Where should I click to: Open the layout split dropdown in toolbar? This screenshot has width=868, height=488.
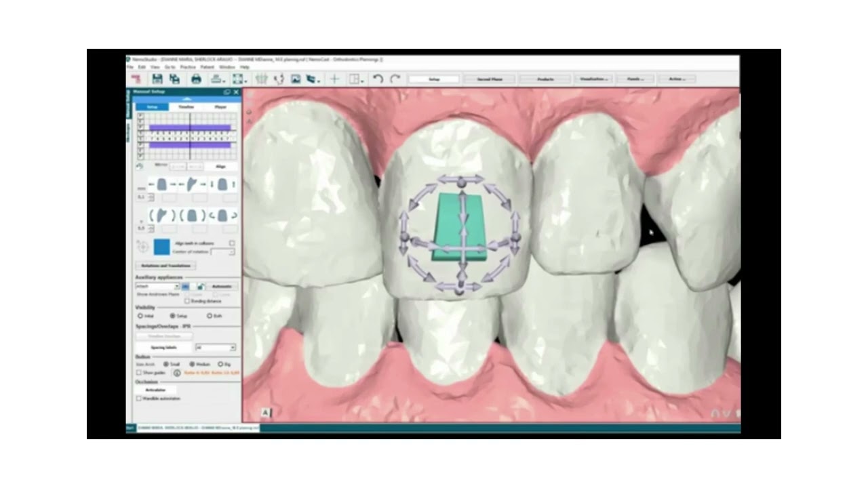click(x=356, y=79)
